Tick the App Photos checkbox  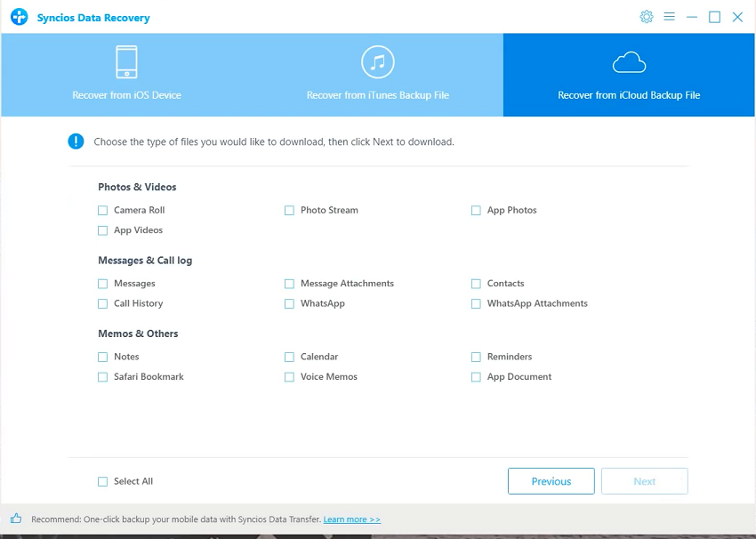tap(476, 210)
